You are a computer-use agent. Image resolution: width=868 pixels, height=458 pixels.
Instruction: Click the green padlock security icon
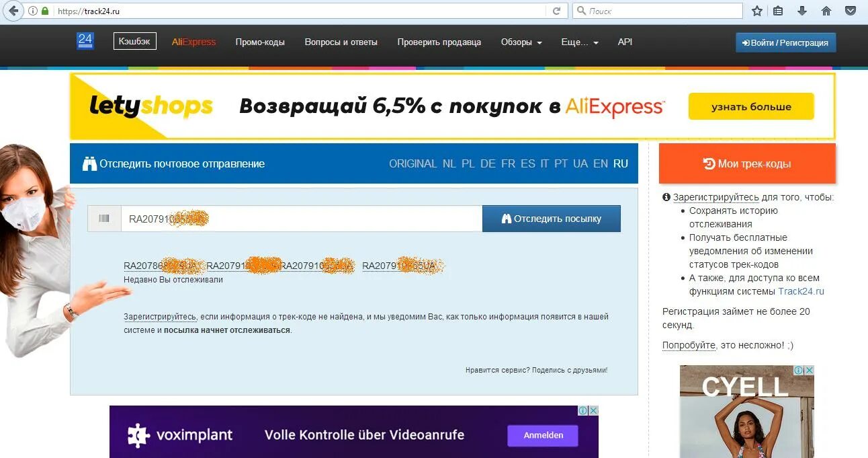(45, 11)
